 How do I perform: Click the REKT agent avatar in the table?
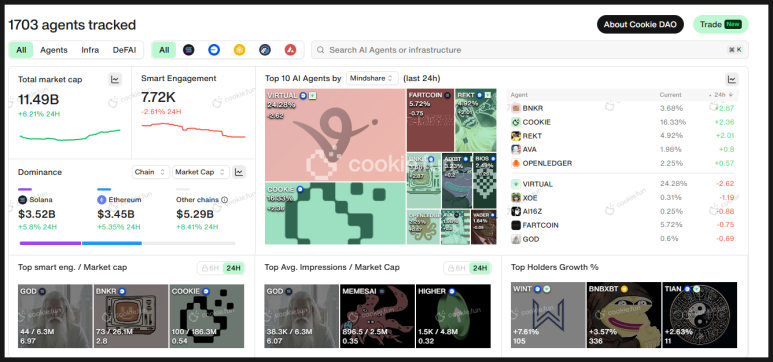(x=516, y=136)
